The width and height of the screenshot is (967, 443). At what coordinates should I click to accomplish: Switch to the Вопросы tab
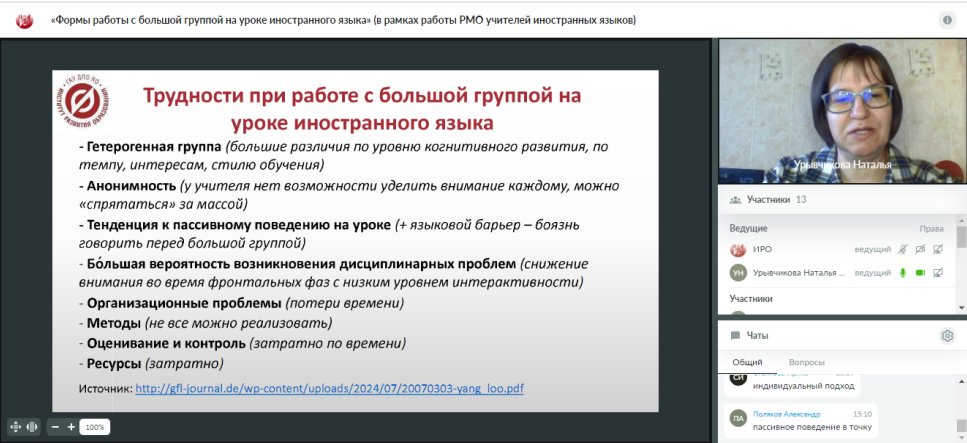tap(807, 362)
